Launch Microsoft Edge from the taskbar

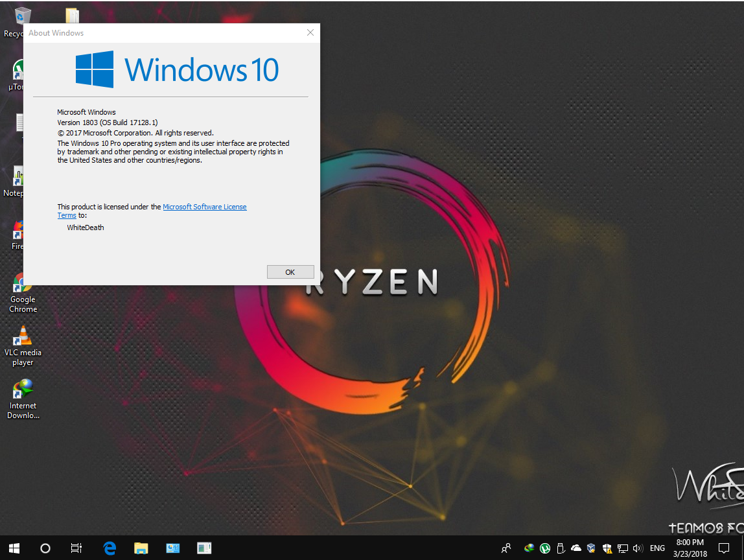(110, 548)
